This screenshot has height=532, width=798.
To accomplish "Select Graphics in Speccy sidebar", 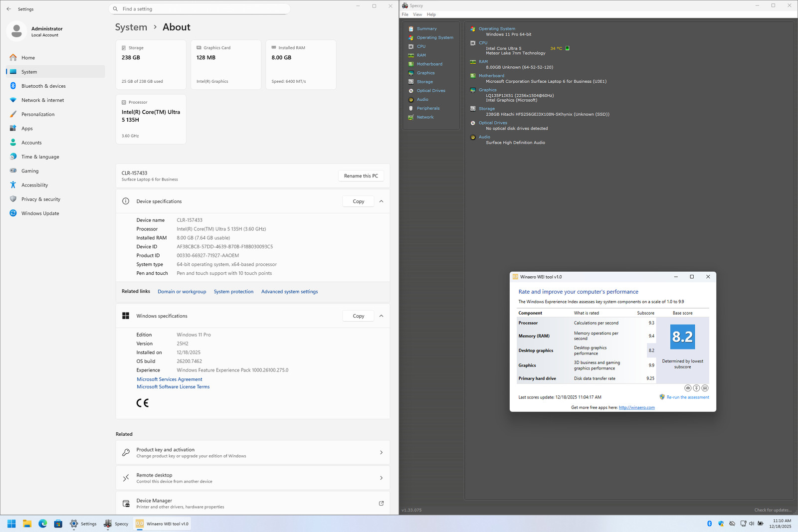I will [426, 73].
